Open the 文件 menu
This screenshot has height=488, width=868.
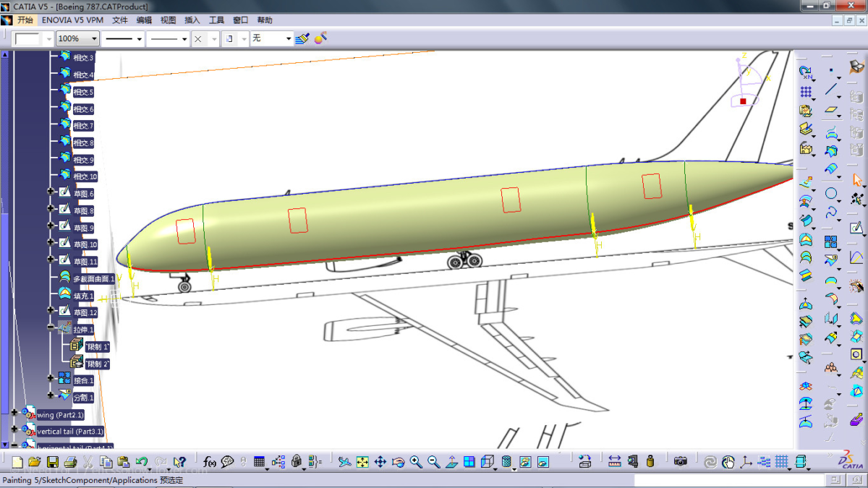pos(120,20)
